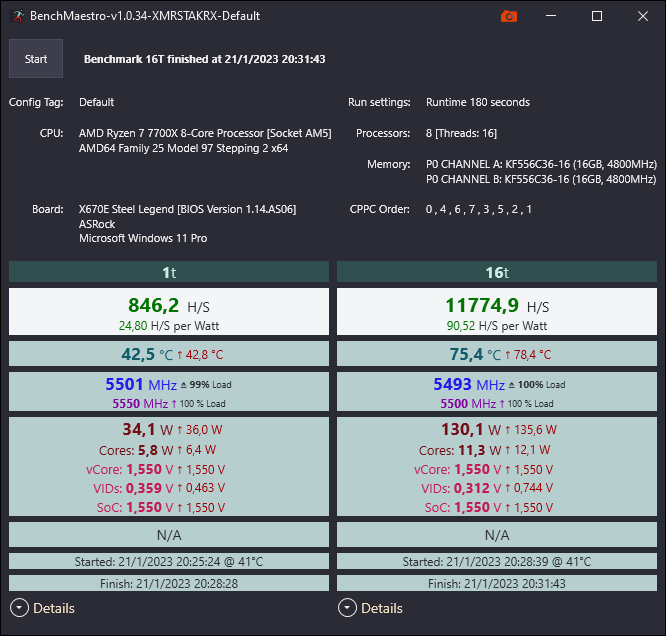This screenshot has height=636, width=666.
Task: Click the 75,4 °C temperature reading
Action: coord(475,354)
